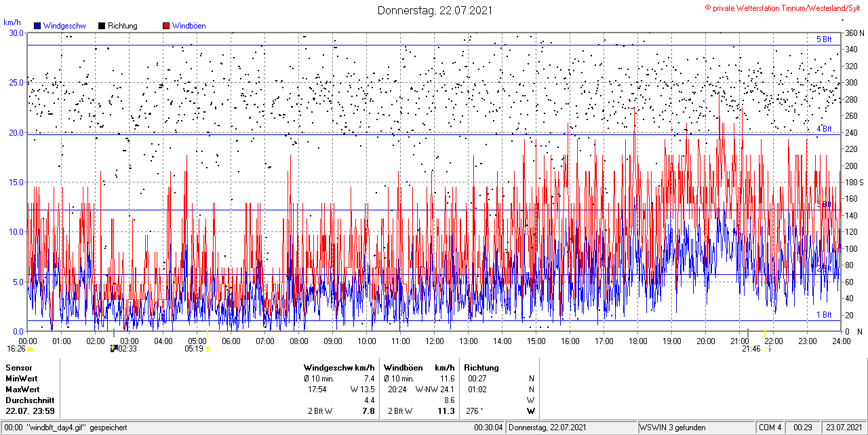Image resolution: width=868 pixels, height=435 pixels.
Task: Click the red Windböen legend swatch
Action: pos(166,26)
